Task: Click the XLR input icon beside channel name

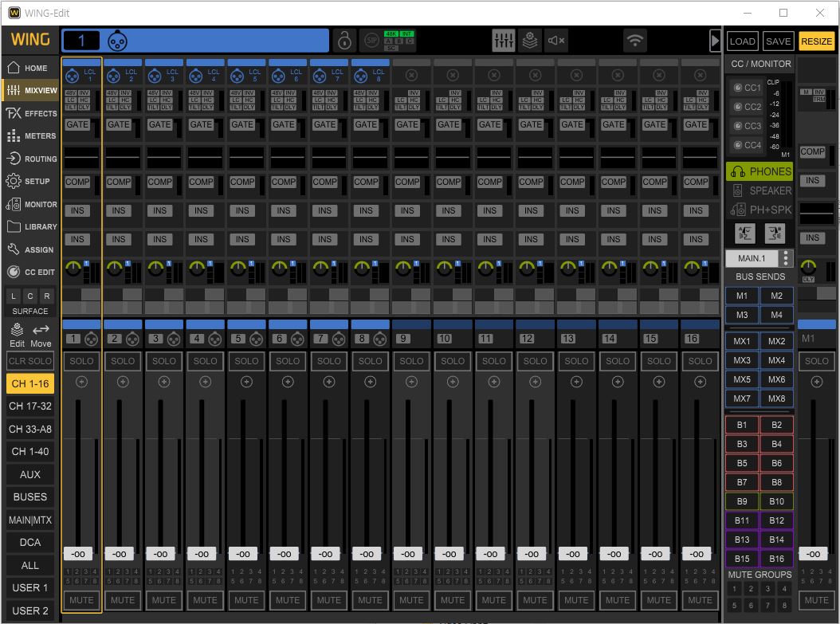Action: click(x=117, y=41)
